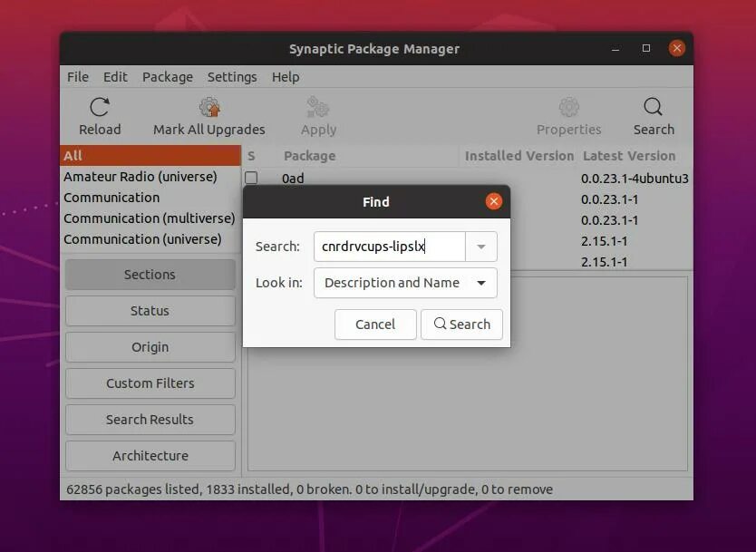The image size is (756, 552).
Task: Switch to the Status filter
Action: (150, 311)
